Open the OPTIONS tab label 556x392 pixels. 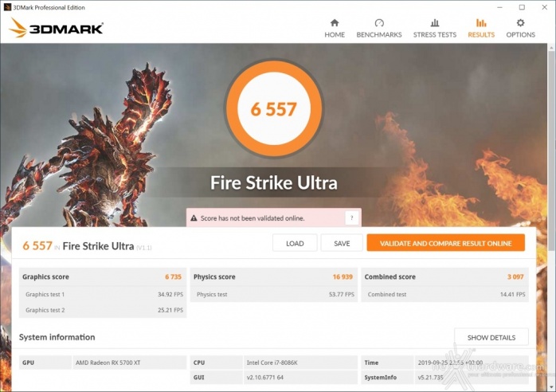[520, 35]
